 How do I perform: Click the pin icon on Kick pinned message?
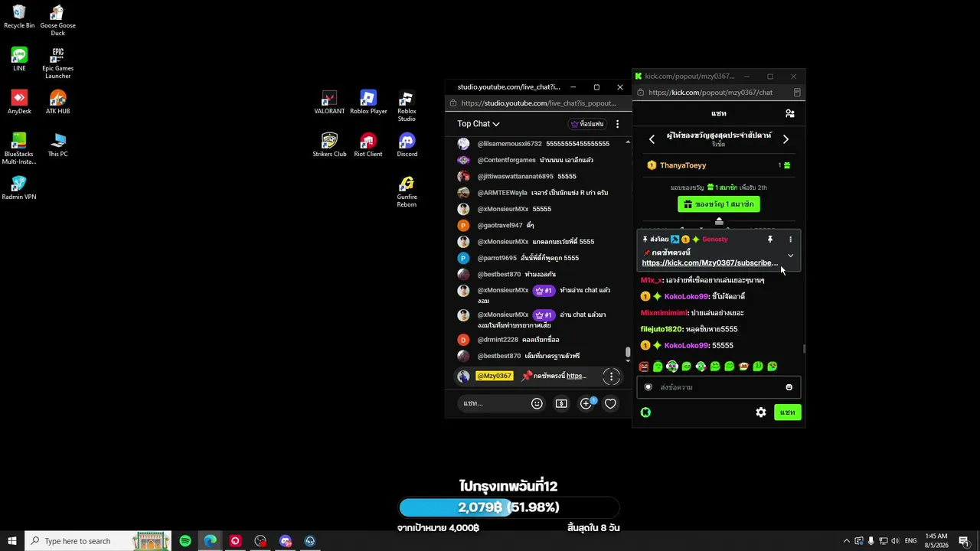coord(770,240)
